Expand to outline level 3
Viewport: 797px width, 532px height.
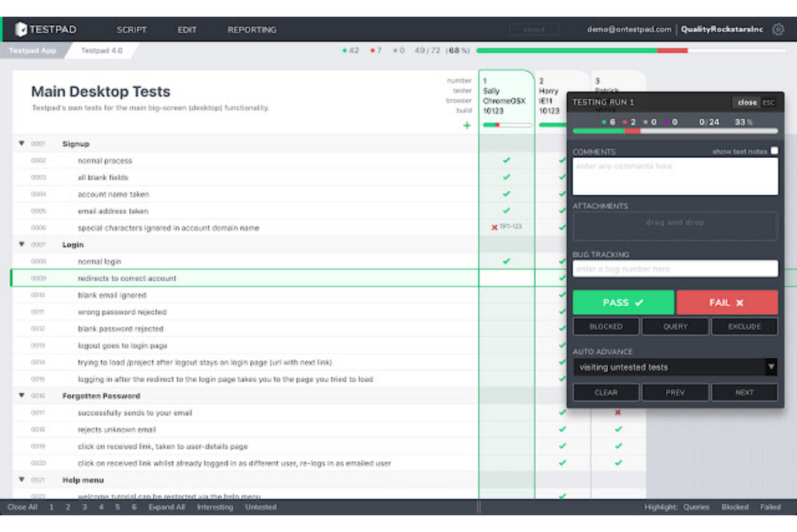tap(84, 507)
